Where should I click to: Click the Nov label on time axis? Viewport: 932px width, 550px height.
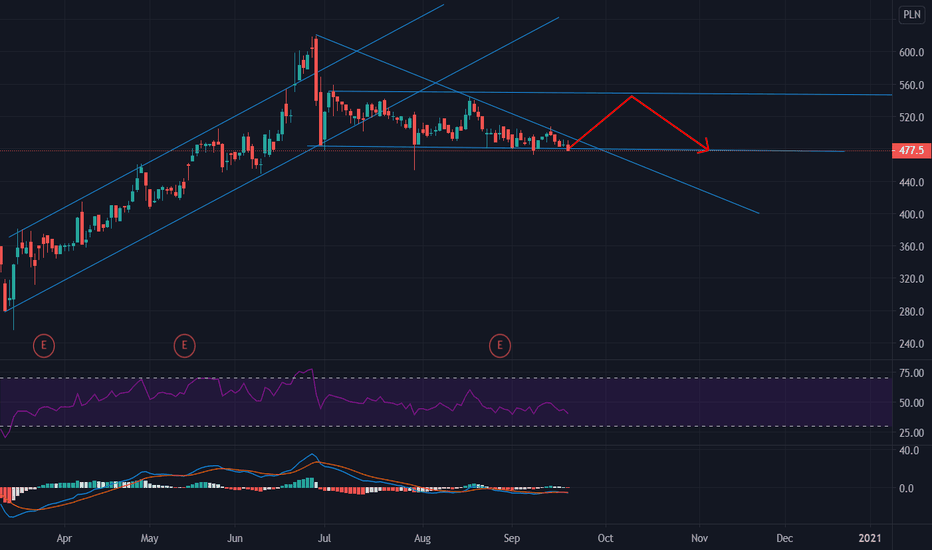699,538
